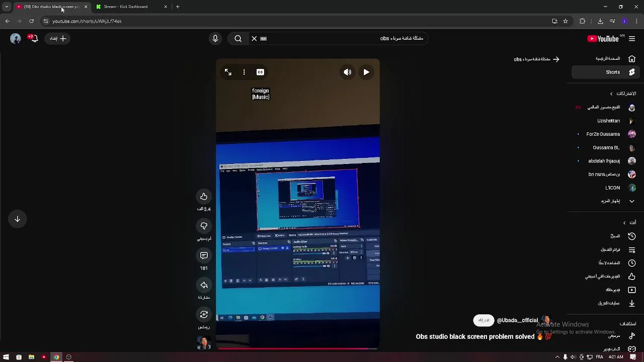Reload the page
This screenshot has width=644, height=362.
tap(31, 21)
